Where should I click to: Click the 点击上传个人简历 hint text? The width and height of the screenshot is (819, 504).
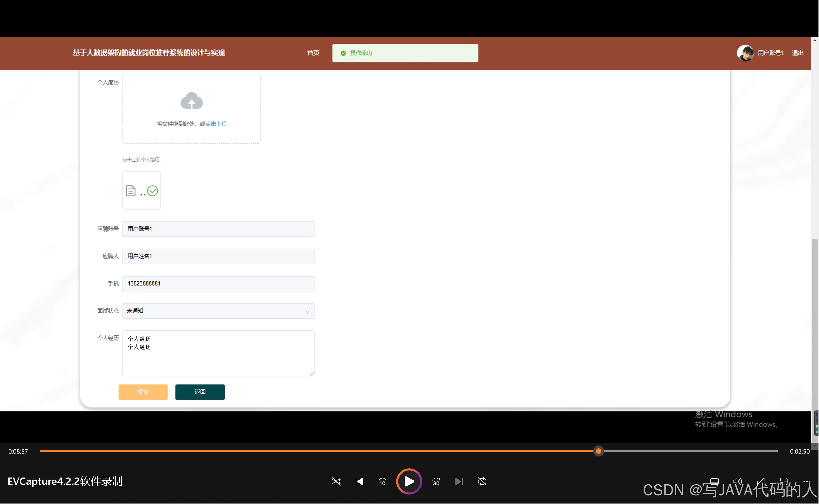point(141,160)
